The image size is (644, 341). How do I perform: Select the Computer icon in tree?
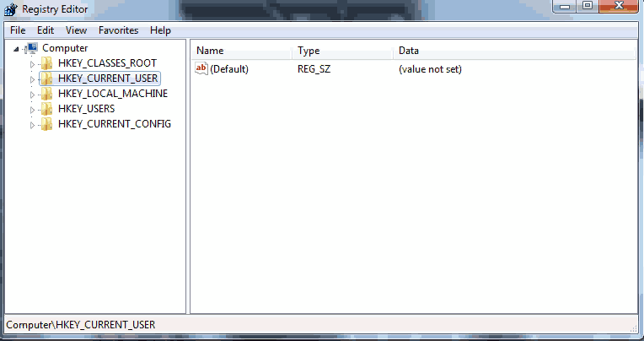coord(31,49)
